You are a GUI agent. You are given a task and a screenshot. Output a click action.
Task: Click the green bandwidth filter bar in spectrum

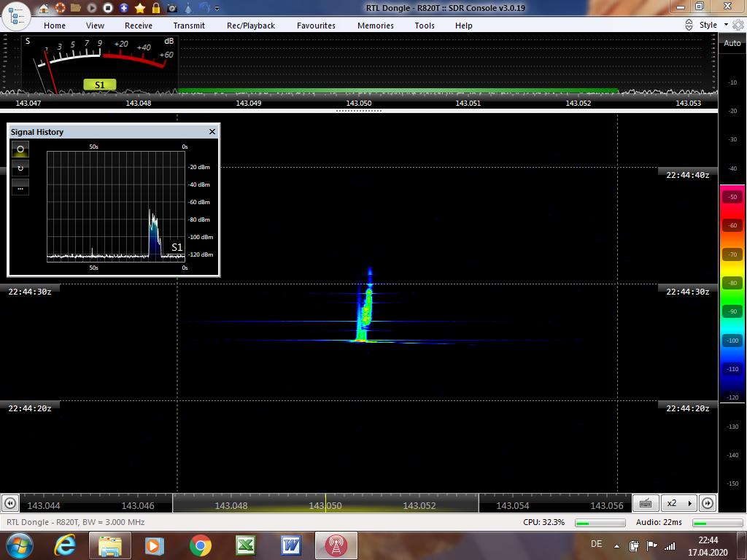click(398, 90)
